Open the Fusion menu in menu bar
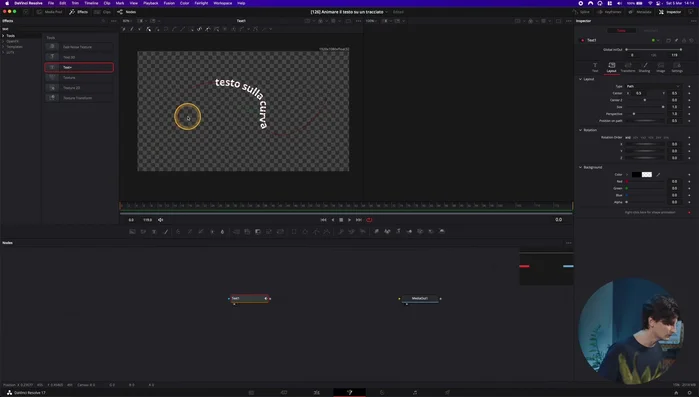Image resolution: width=699 pixels, height=397 pixels. click(169, 3)
